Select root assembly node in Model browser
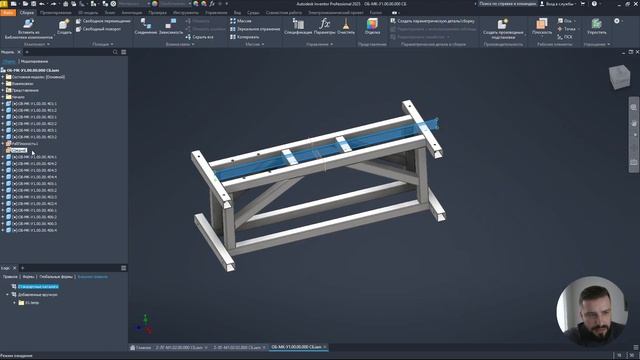Image resolution: width=640 pixels, height=360 pixels. [33, 70]
